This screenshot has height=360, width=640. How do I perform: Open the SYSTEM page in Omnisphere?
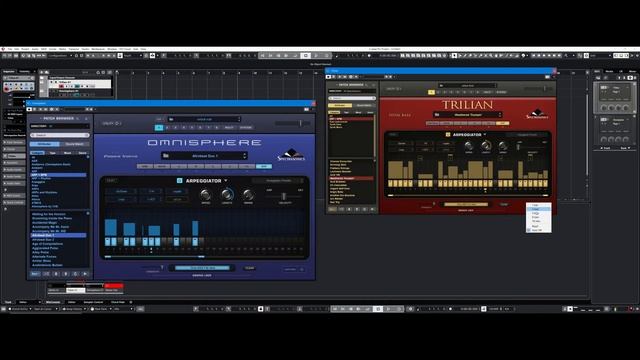coord(246,128)
